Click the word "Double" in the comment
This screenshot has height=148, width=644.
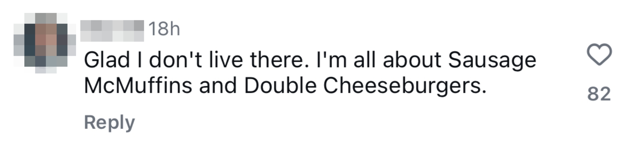280,86
